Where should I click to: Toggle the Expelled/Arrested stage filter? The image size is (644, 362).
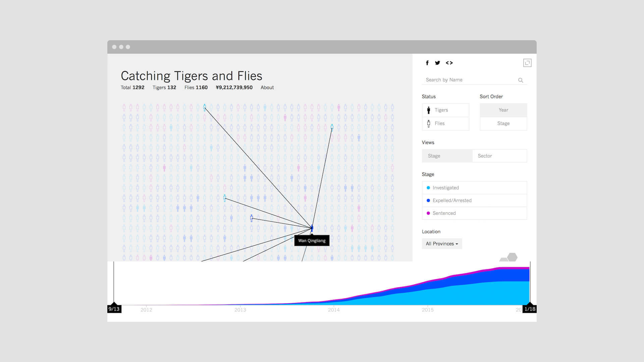[x=474, y=200]
